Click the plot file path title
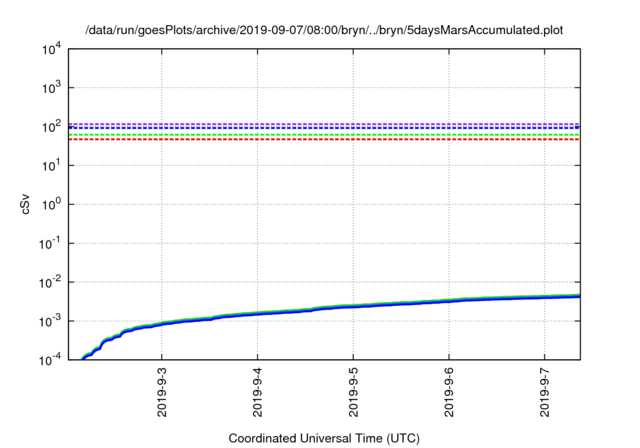 pos(324,30)
